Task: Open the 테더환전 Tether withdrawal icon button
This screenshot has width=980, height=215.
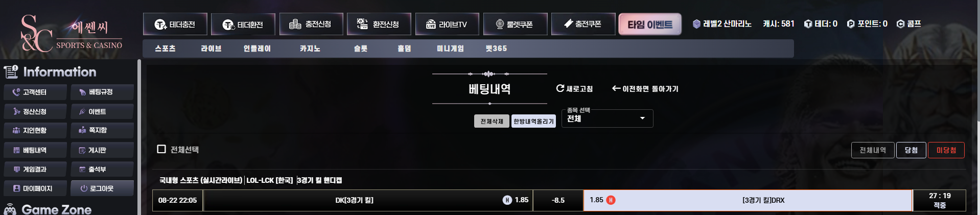Action: coord(243,24)
